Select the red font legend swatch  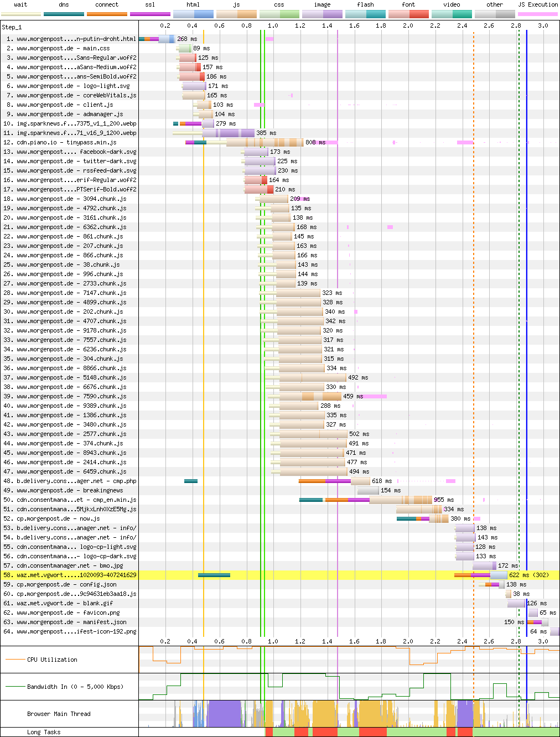[x=408, y=14]
